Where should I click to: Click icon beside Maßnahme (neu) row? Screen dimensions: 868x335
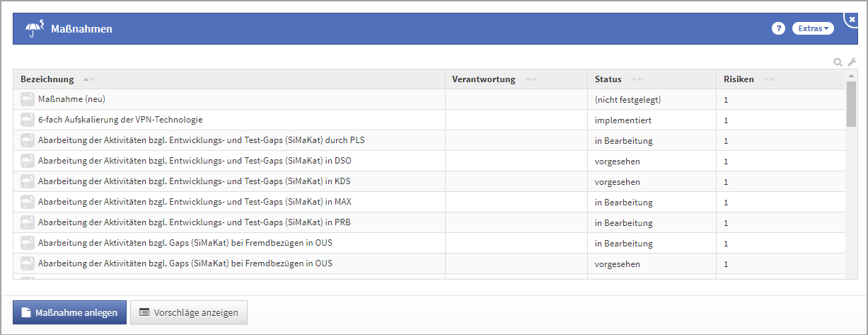[x=28, y=100]
